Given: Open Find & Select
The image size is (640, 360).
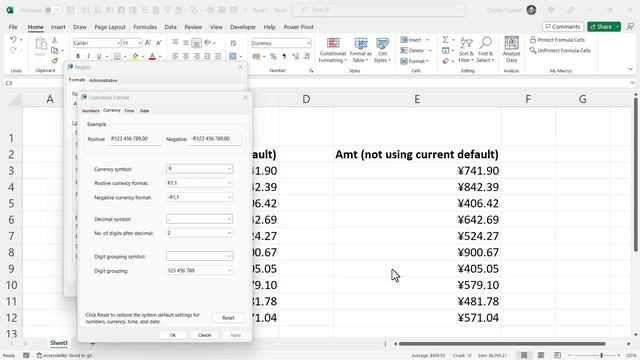Looking at the screenshot, I should (x=485, y=50).
